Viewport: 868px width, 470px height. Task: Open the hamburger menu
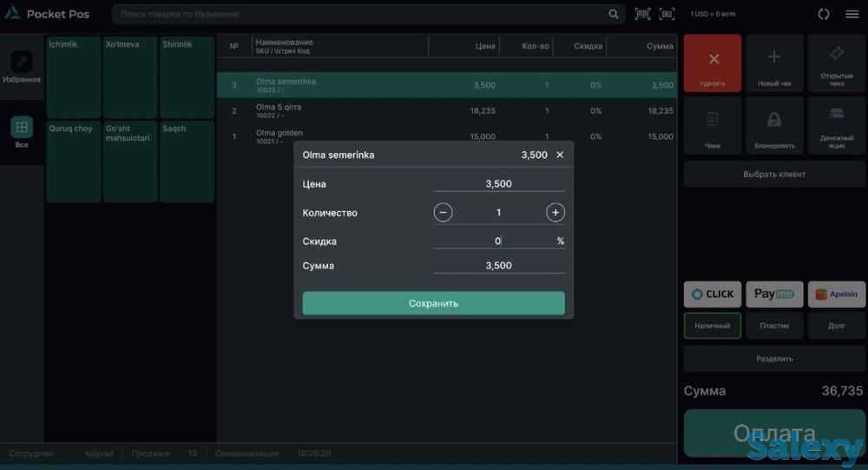coord(852,14)
